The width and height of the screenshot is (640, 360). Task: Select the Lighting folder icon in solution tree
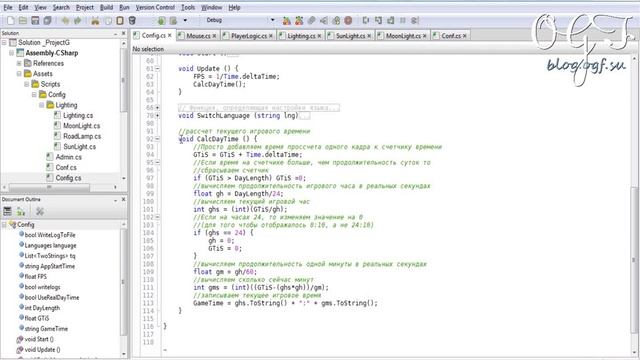point(50,105)
